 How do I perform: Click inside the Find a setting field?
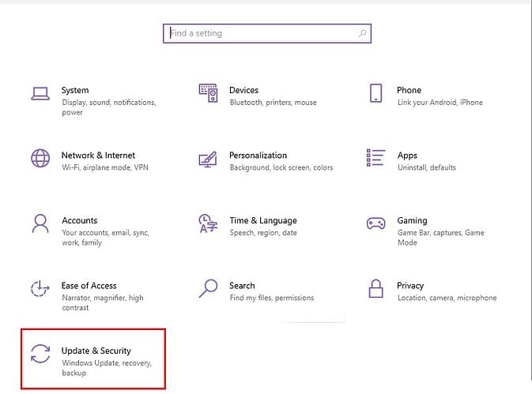(x=261, y=33)
